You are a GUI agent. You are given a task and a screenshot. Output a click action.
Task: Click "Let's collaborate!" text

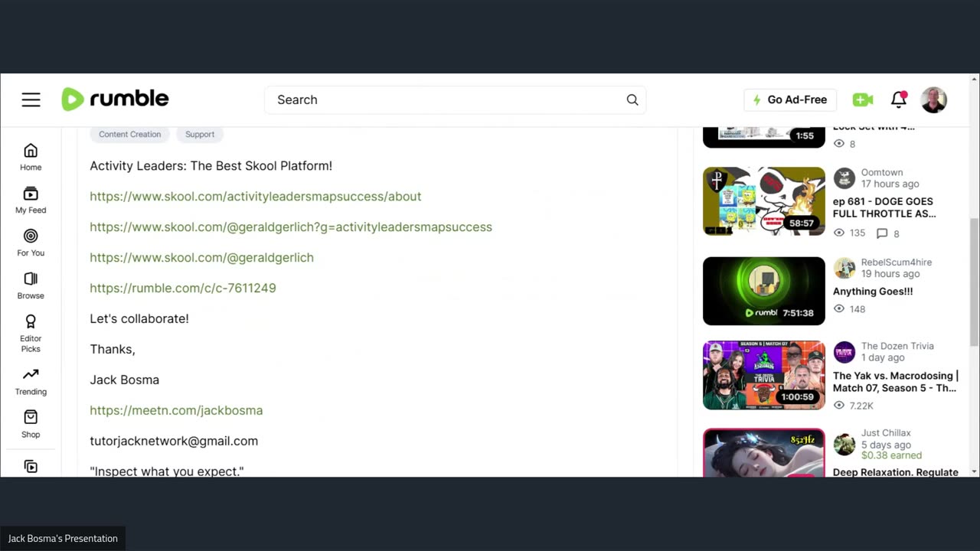tap(139, 318)
